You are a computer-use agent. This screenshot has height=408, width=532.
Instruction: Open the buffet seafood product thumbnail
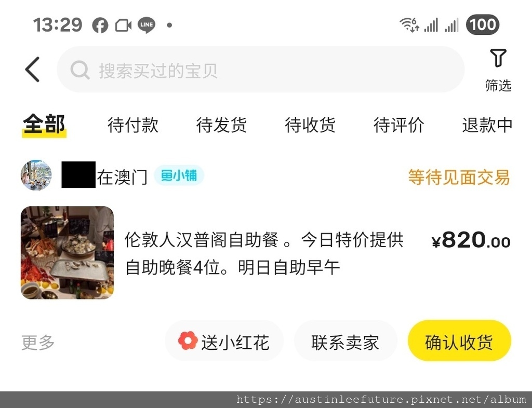[x=67, y=253]
